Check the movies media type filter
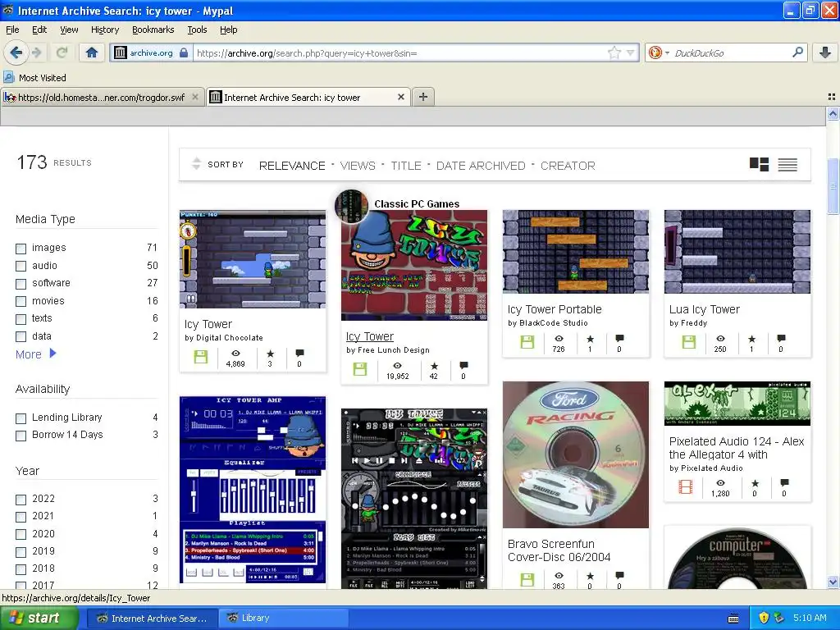This screenshot has width=840, height=630. (21, 302)
